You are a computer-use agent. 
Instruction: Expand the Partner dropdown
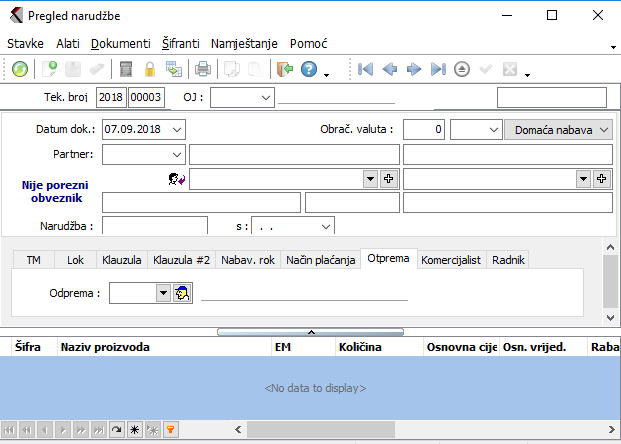coord(177,154)
